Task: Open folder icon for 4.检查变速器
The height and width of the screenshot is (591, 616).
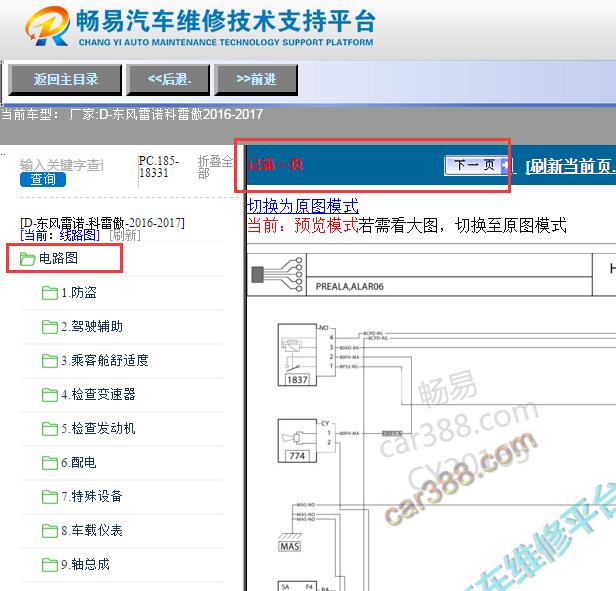Action: pos(50,395)
